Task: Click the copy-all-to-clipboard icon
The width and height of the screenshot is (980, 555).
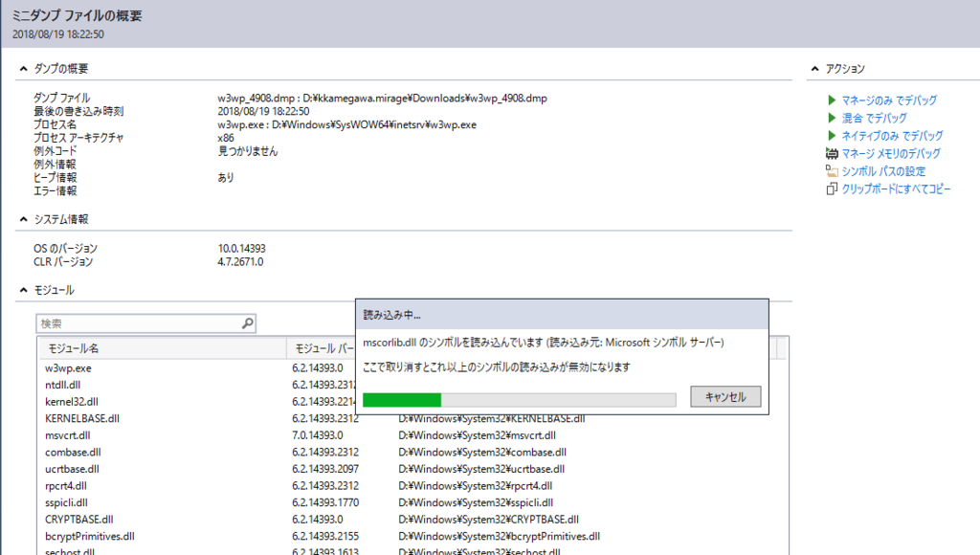Action: (x=832, y=189)
